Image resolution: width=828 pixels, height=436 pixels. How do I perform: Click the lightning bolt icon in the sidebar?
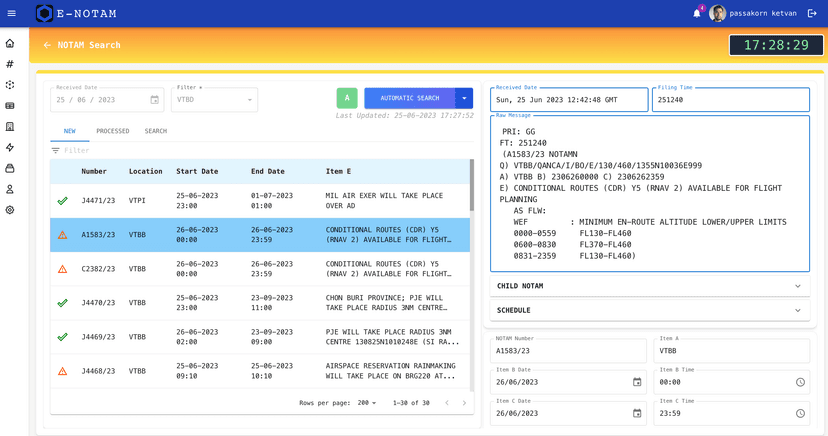10,148
